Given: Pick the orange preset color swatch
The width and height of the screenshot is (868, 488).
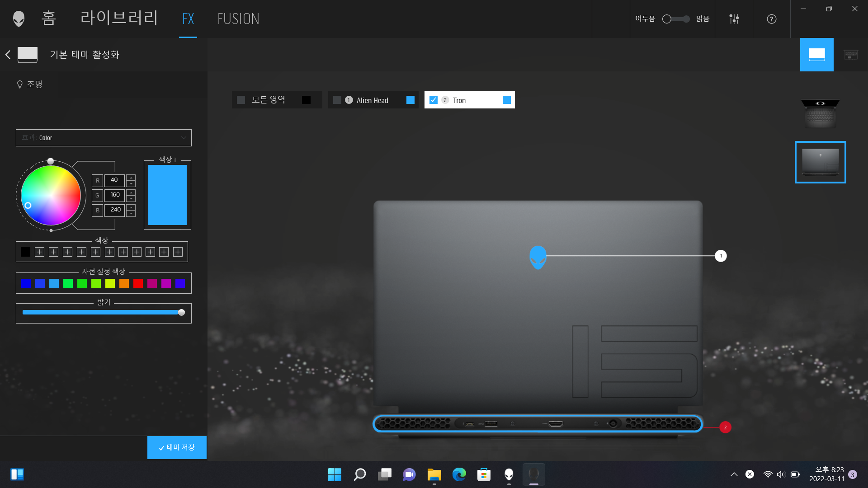Looking at the screenshot, I should [124, 283].
